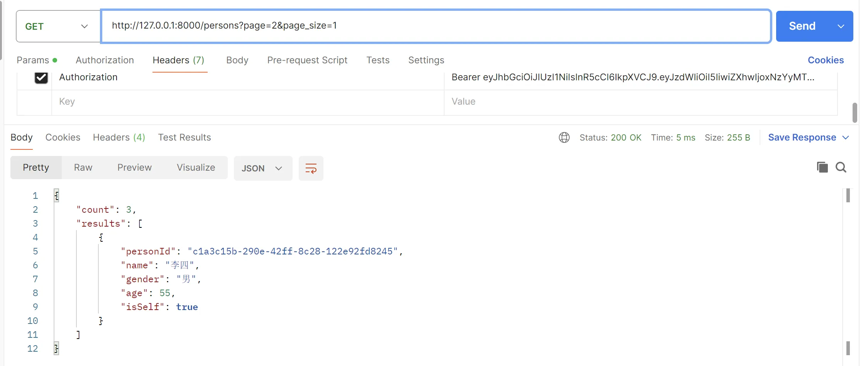Click the globe network icon
This screenshot has height=366, width=868.
click(x=564, y=137)
